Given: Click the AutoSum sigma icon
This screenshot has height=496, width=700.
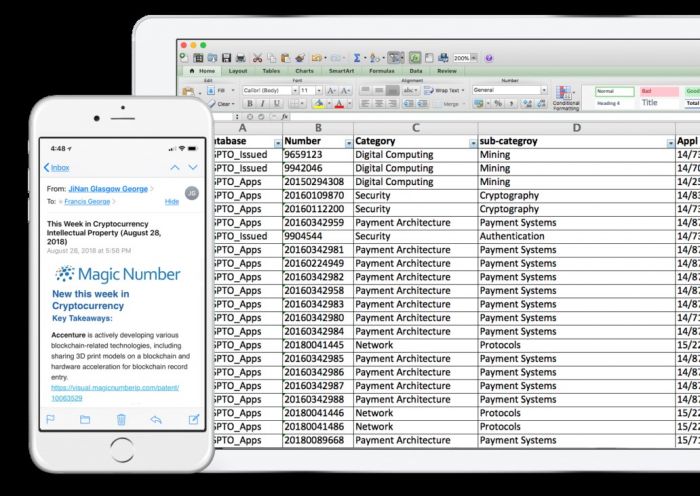Looking at the screenshot, I should pyautogui.click(x=356, y=58).
